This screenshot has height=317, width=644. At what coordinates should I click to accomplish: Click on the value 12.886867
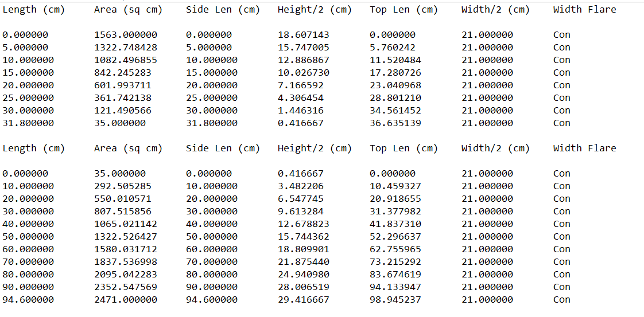pyautogui.click(x=304, y=60)
